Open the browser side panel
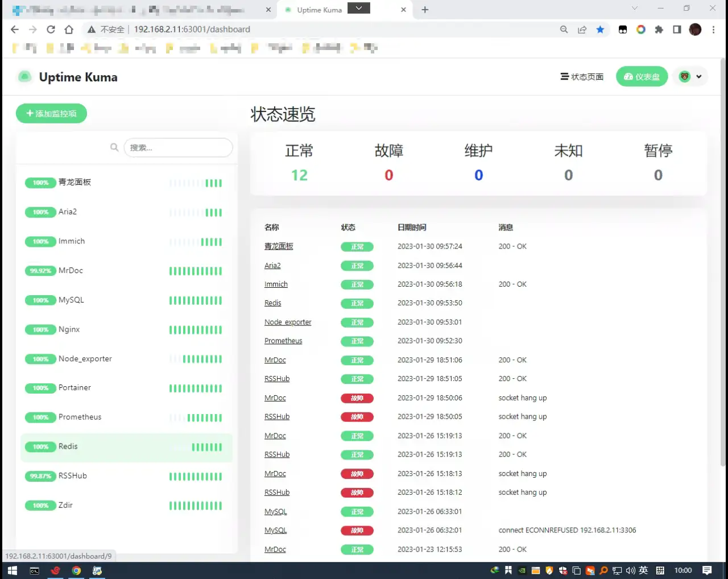 (x=677, y=30)
